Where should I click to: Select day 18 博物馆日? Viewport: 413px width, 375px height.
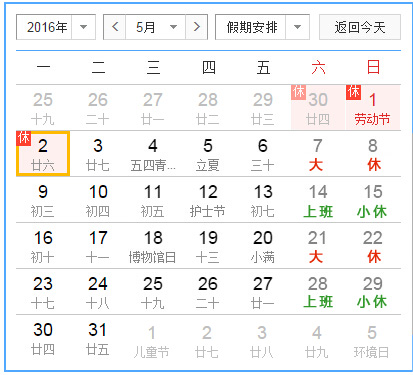click(153, 246)
